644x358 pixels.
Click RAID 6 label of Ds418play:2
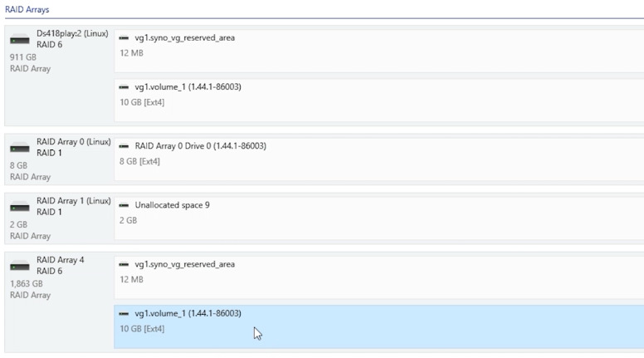point(49,45)
